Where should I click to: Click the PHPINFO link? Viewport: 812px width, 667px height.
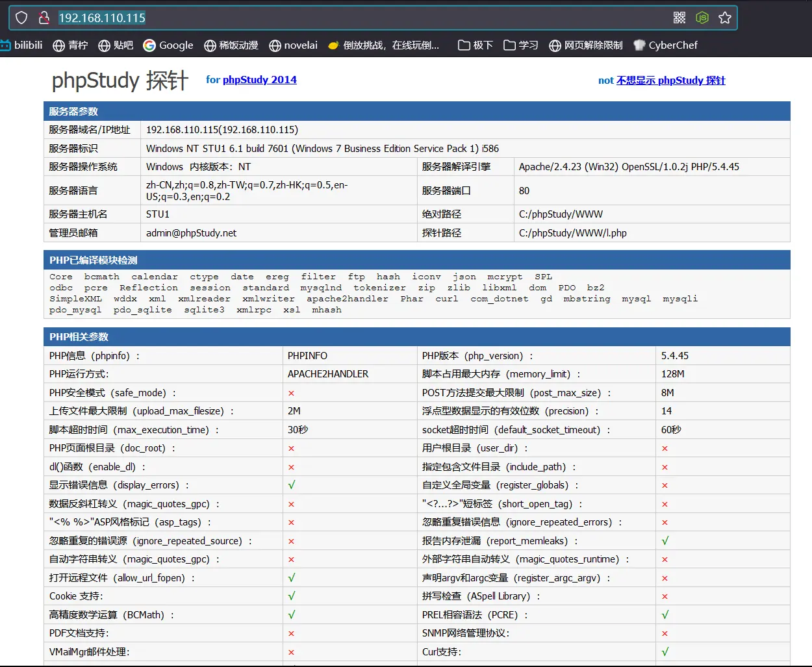(x=307, y=356)
